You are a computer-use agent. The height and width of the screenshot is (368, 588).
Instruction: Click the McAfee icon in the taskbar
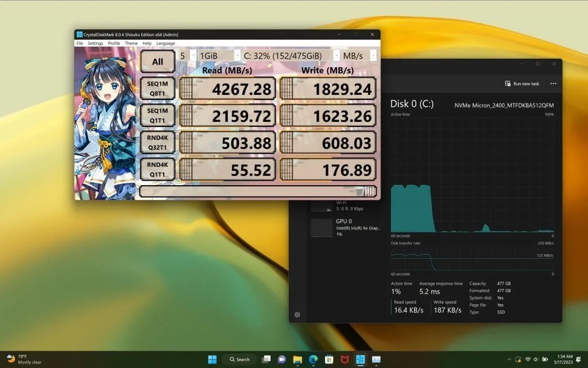tap(345, 359)
